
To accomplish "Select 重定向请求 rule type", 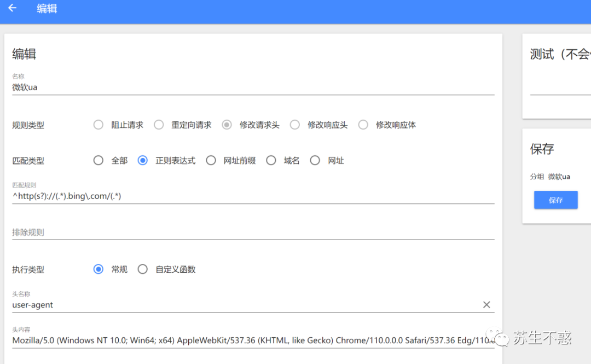I will (x=159, y=125).
